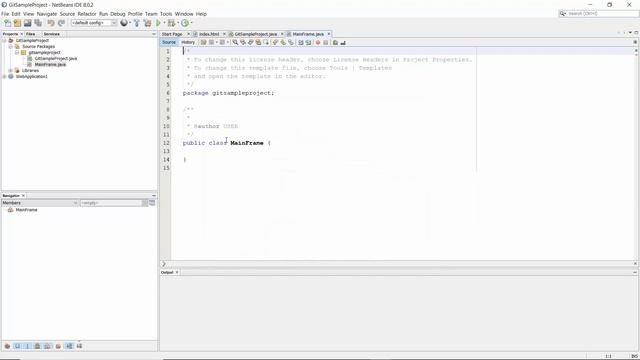Switch to the Files tab

point(31,34)
